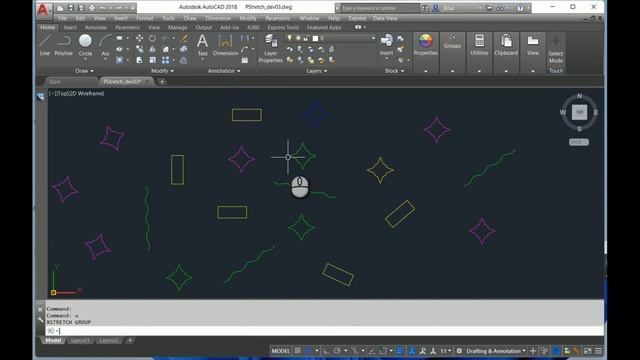Choose the Array tool in Modify panel

pos(165,60)
